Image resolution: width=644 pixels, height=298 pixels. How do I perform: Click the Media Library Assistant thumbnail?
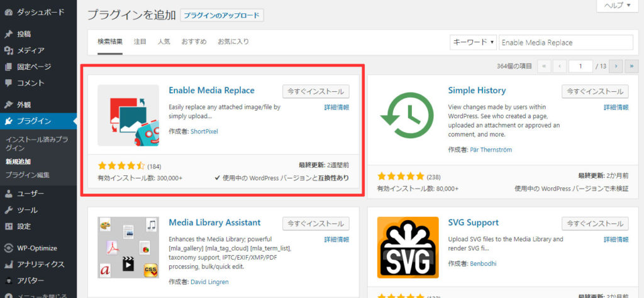point(128,248)
